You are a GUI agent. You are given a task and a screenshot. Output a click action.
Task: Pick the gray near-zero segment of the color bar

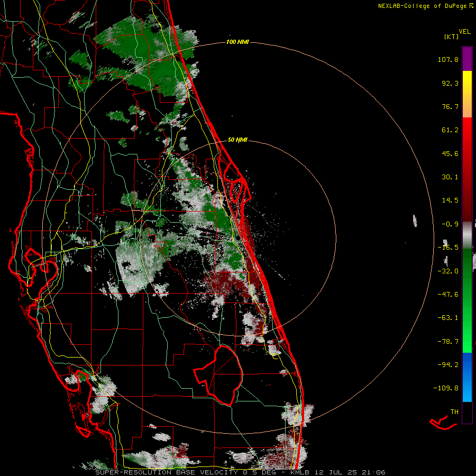(467, 235)
